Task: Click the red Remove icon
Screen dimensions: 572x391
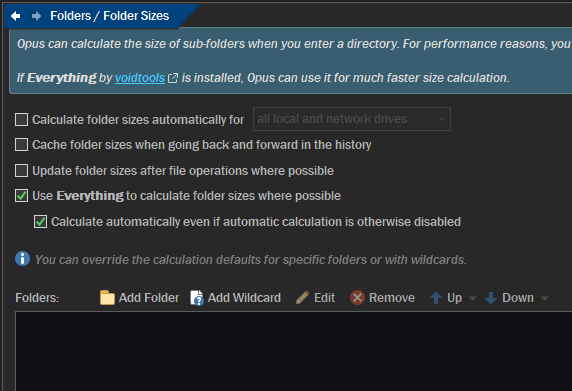Action: point(358,298)
